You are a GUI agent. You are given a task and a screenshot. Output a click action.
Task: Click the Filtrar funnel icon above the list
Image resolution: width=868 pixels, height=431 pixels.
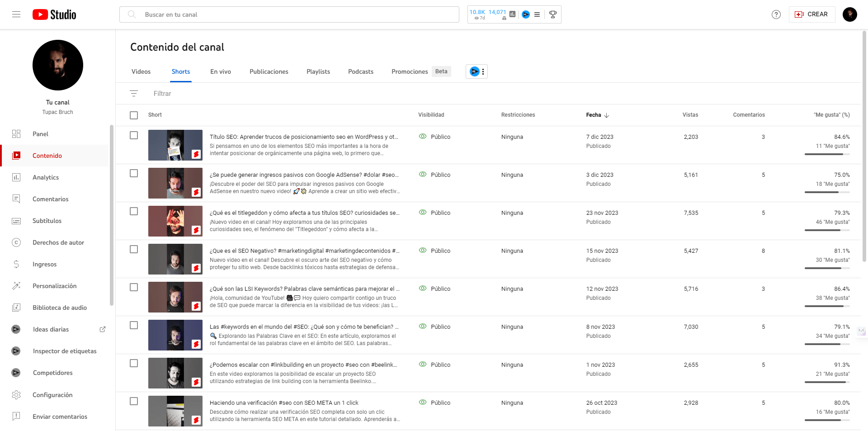pos(134,94)
